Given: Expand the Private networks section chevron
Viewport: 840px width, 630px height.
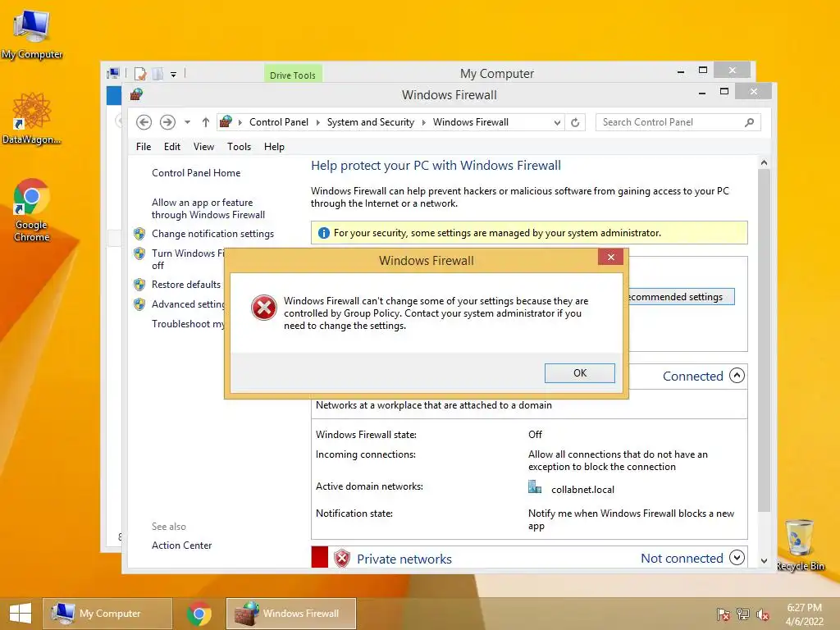Looking at the screenshot, I should pos(737,558).
